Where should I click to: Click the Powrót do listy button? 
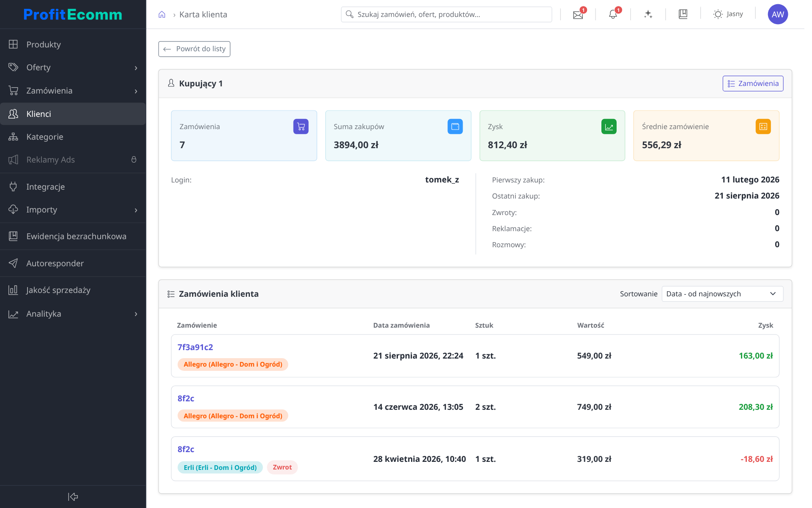194,49
